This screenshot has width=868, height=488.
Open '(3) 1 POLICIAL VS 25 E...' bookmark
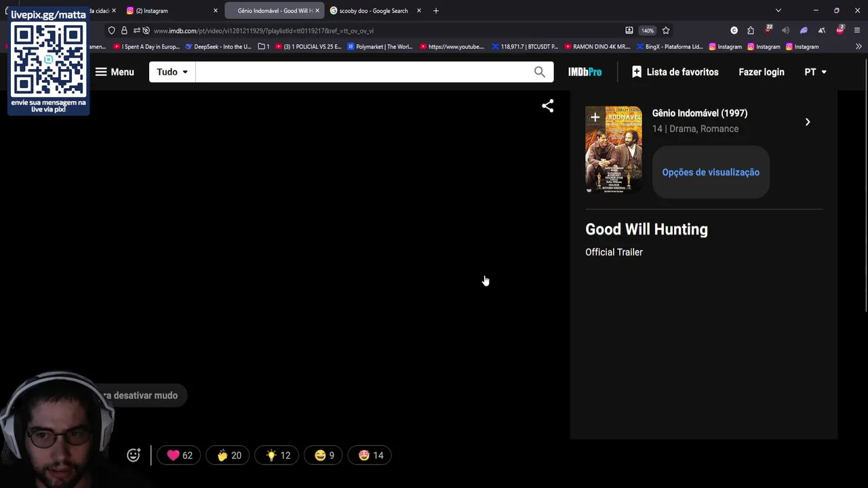tap(308, 47)
